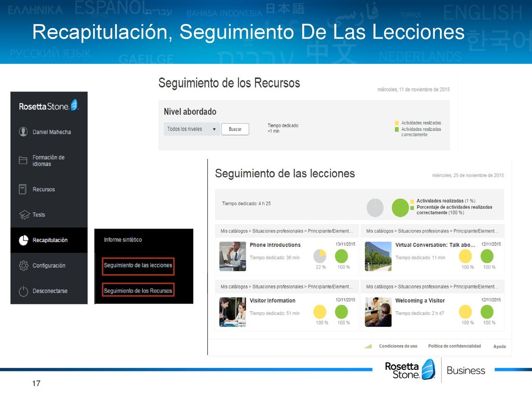The height and width of the screenshot is (399, 532).
Task: Open the Formación de idiomas folder icon
Action: tap(23, 161)
